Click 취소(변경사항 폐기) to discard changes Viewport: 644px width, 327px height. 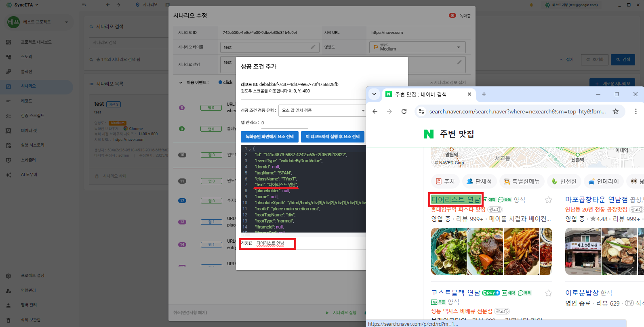[x=190, y=313]
